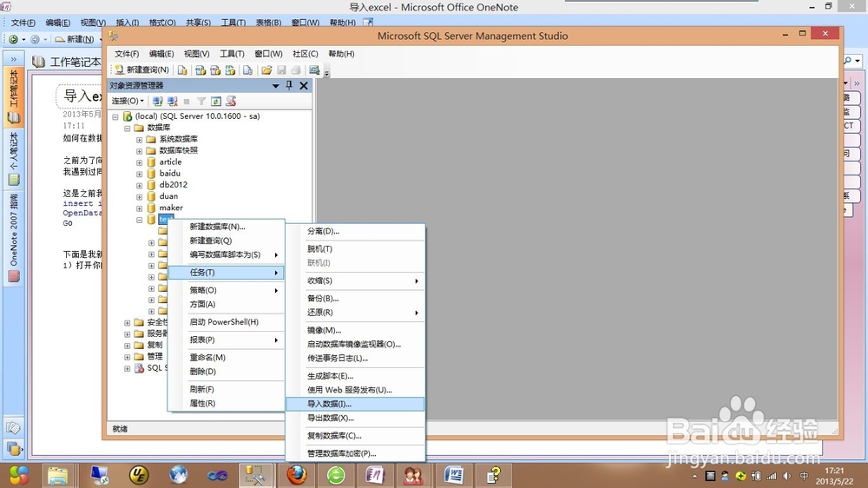Choose 生成脚本(E)... menu entry
868x488 pixels.
pyautogui.click(x=355, y=376)
